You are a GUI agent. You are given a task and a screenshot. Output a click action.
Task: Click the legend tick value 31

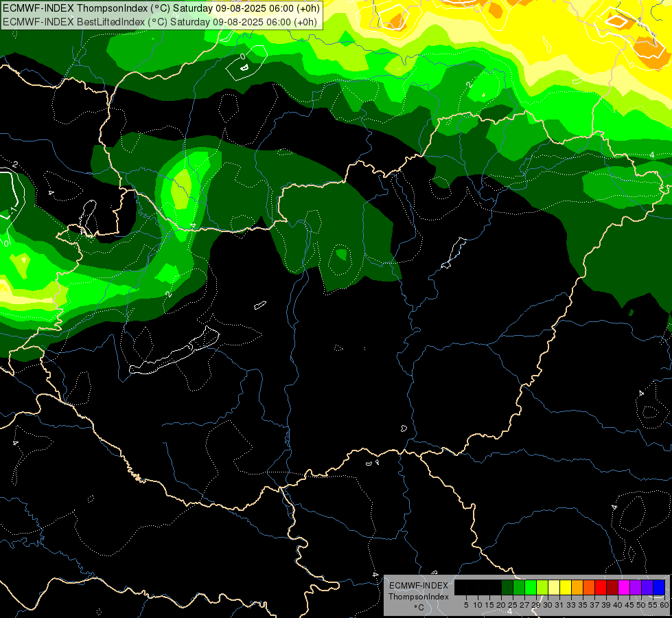pos(559,605)
